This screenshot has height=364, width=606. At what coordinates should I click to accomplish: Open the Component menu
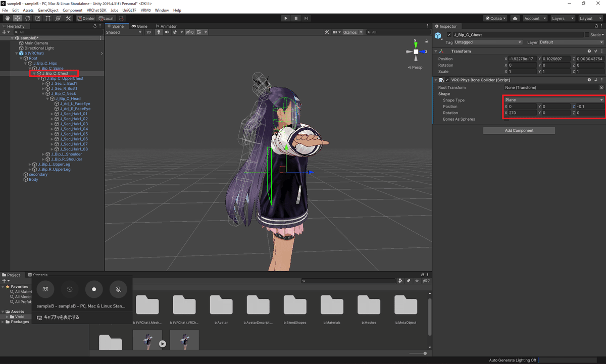tap(73, 10)
